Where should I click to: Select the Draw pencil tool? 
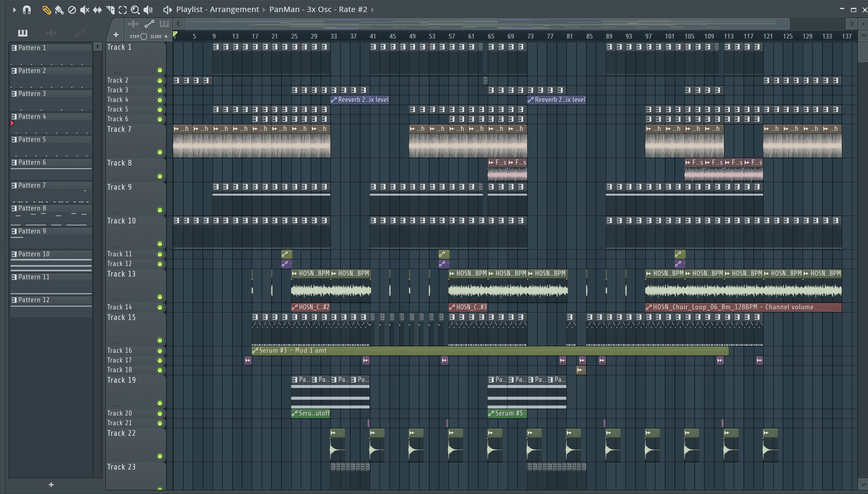(x=46, y=10)
